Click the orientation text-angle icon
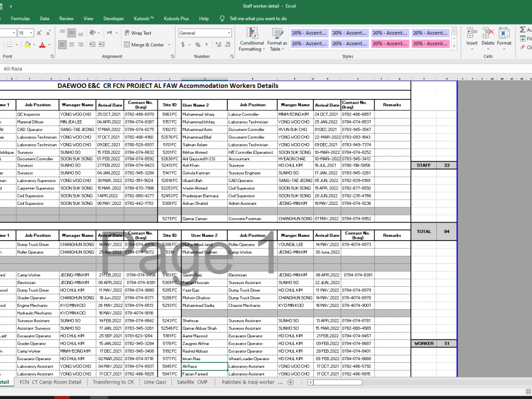 92,33
